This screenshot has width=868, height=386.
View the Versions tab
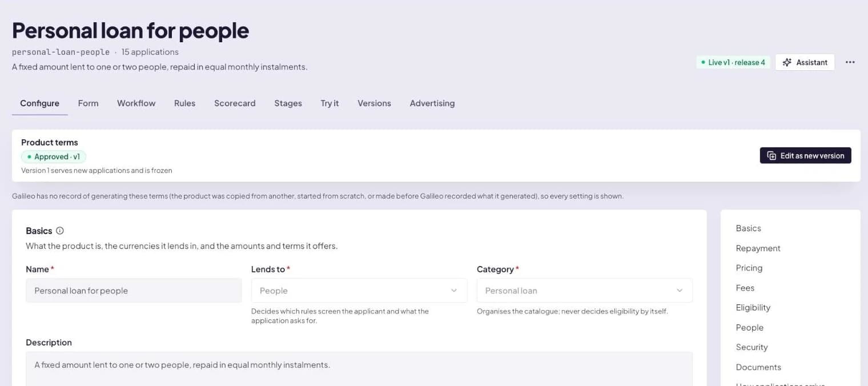click(x=374, y=103)
